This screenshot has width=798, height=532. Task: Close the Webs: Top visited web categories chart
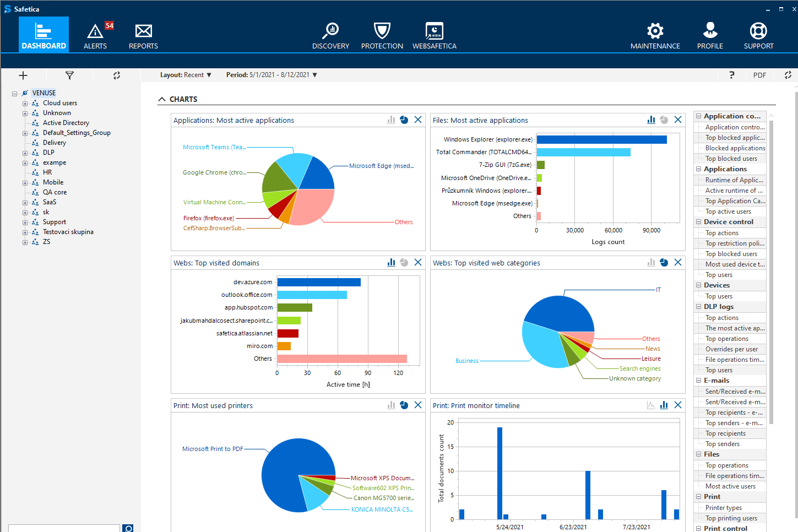pos(678,262)
